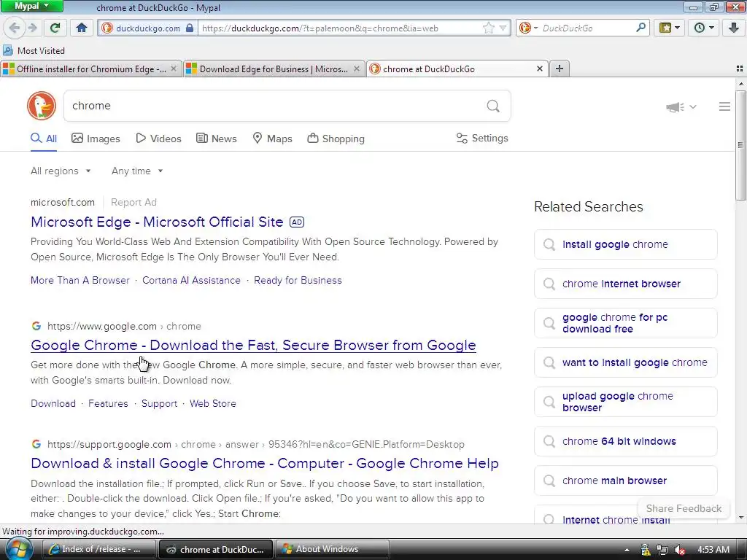Search related: chrome 64 bit windows
747x560 pixels.
[625, 441]
